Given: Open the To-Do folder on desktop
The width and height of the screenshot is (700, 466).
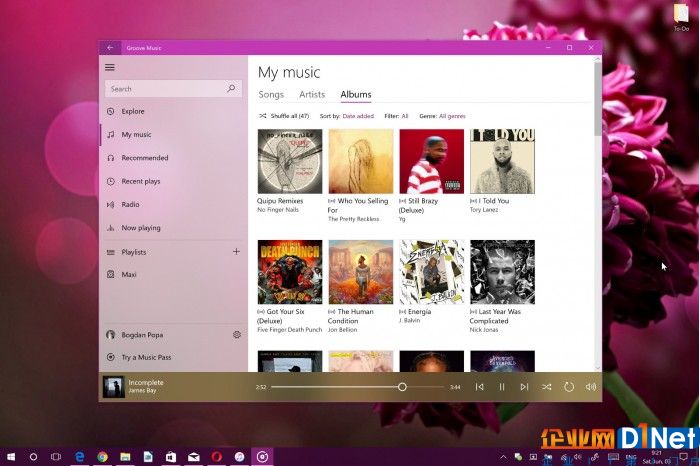Looking at the screenshot, I should pyautogui.click(x=681, y=18).
